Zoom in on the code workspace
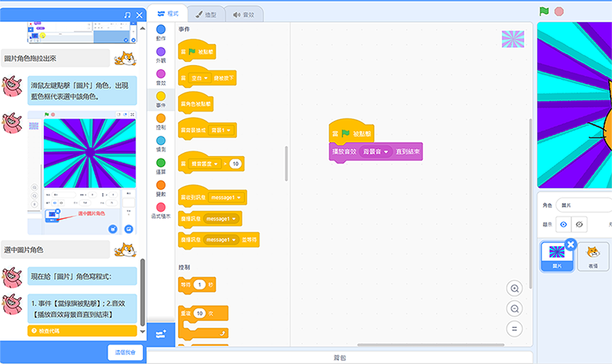The height and width of the screenshot is (364, 612). 515,289
